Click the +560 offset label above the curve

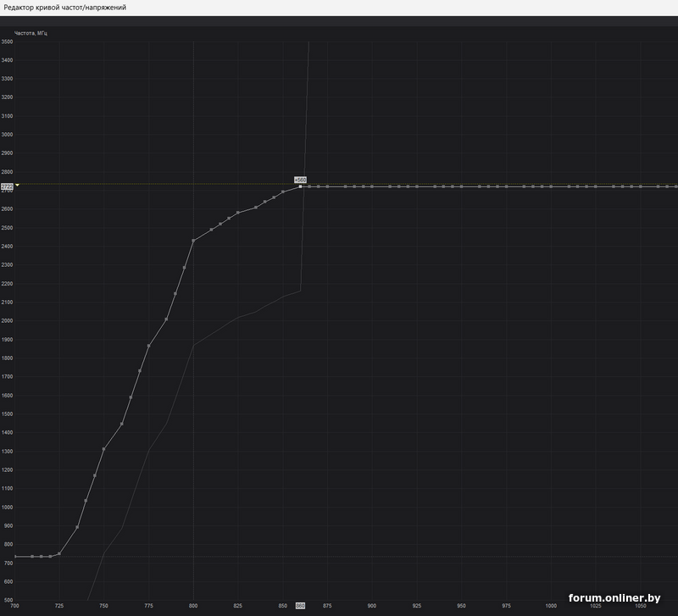(x=300, y=180)
